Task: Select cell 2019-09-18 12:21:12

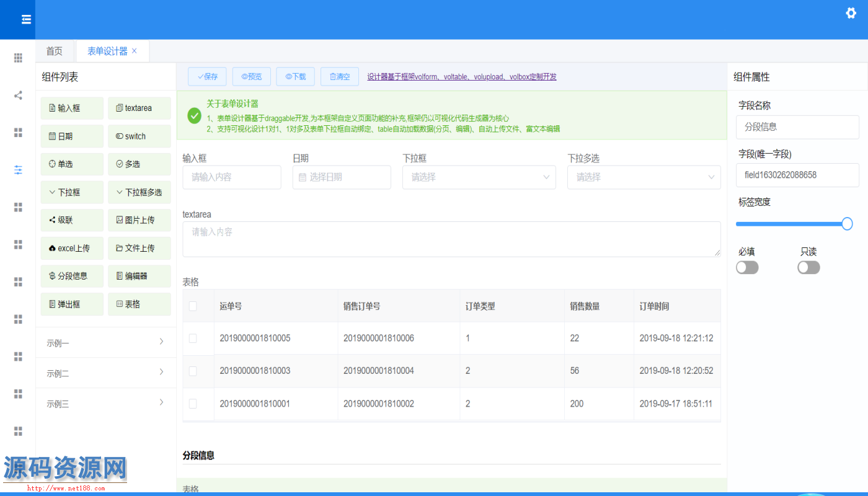Action: pos(676,338)
